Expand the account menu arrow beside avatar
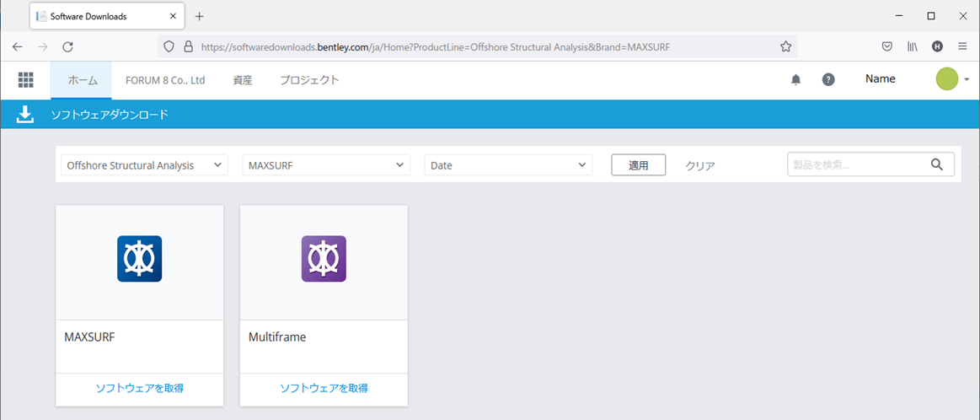980x420 pixels. click(x=967, y=79)
